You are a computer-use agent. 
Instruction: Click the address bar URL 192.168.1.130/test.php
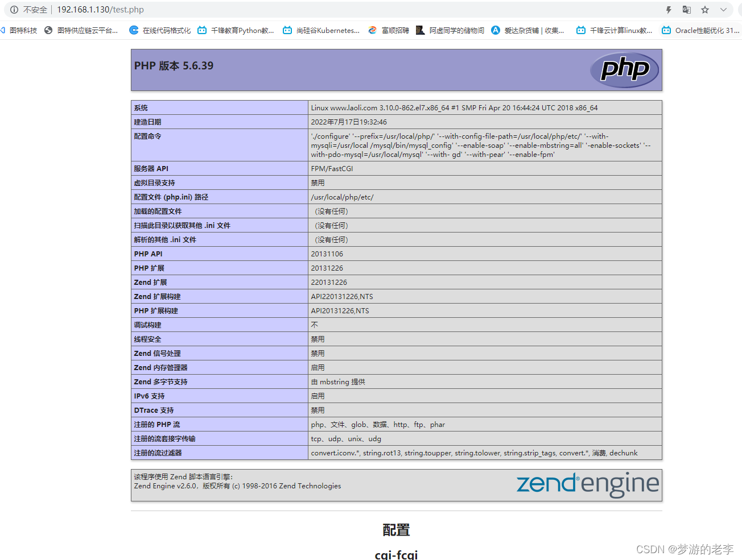coord(100,10)
